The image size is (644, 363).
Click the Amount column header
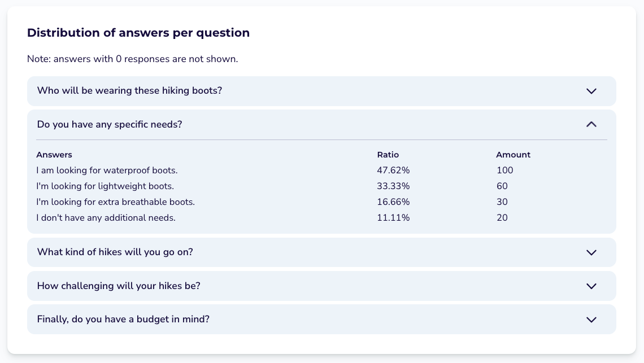point(513,155)
